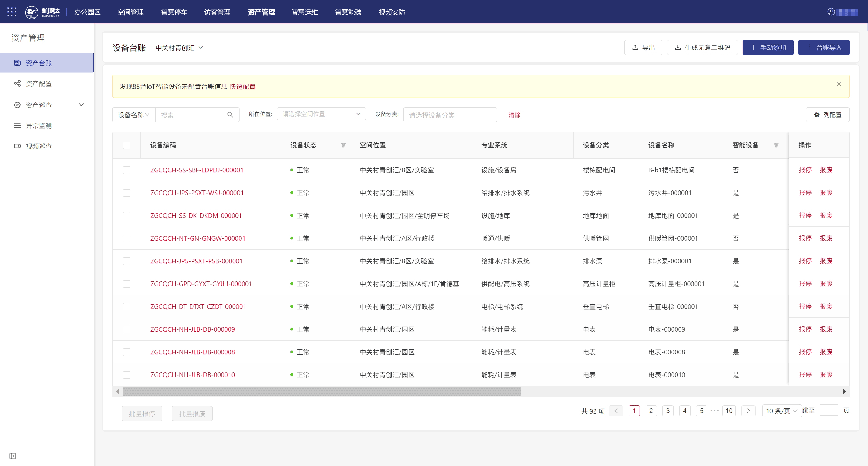
Task: Expand the 中关村青创汇 project dropdown
Action: [x=179, y=48]
